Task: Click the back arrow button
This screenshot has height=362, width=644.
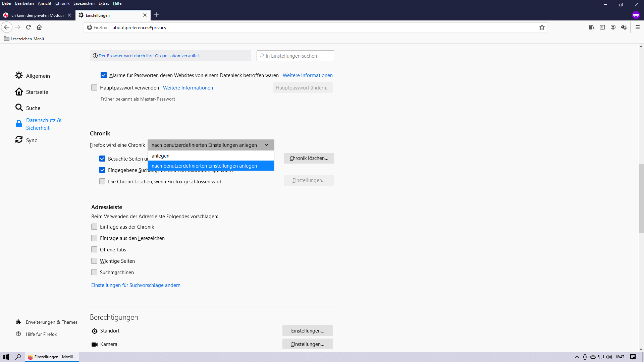Action: point(7,27)
